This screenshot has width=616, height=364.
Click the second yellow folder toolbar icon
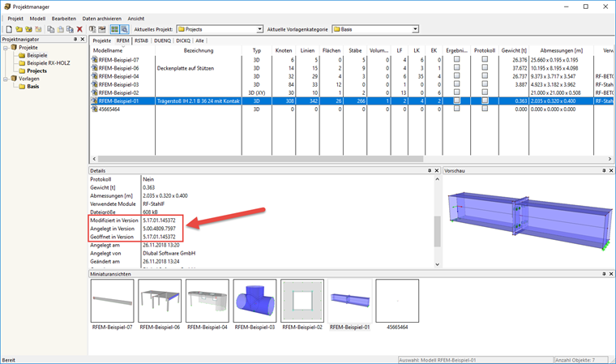[x=28, y=29]
